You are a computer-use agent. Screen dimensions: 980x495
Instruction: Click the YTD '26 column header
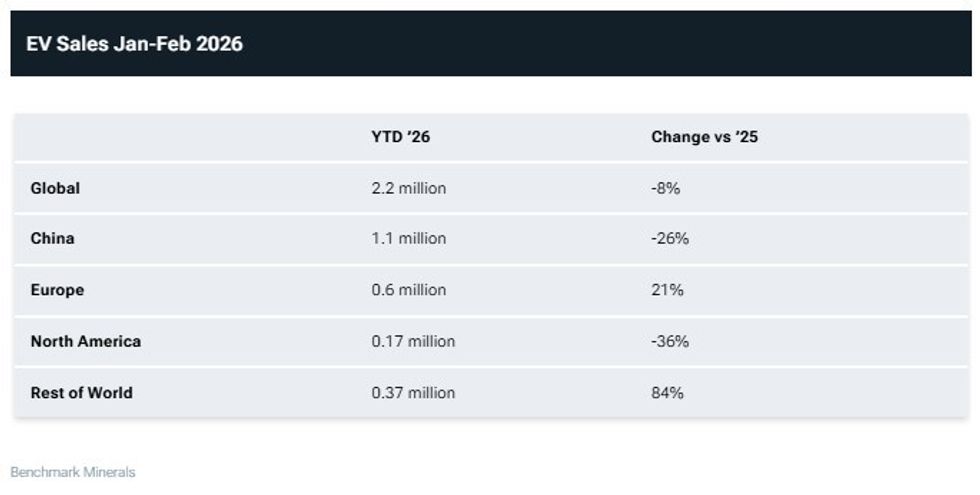[x=400, y=137]
